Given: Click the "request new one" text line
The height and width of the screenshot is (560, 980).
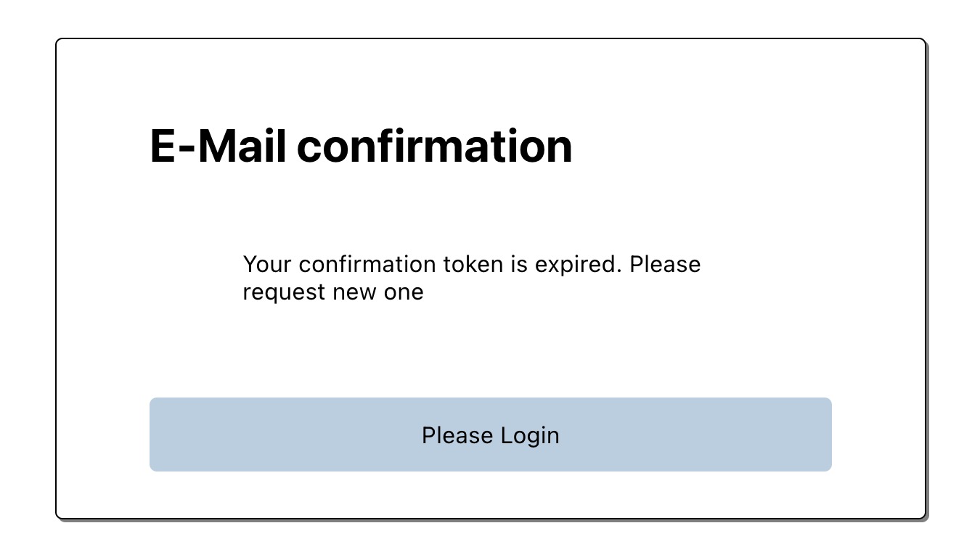Looking at the screenshot, I should 332,292.
